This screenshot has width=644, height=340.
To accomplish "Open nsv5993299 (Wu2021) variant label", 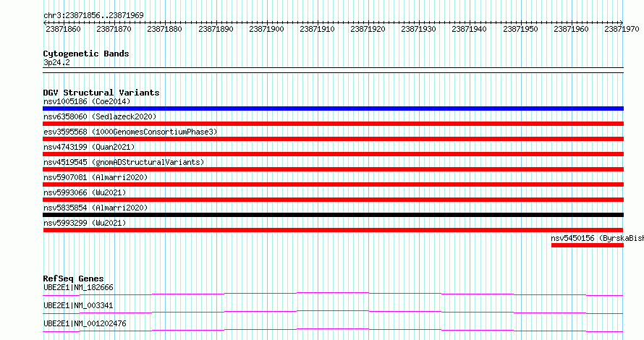I will pos(85,223).
